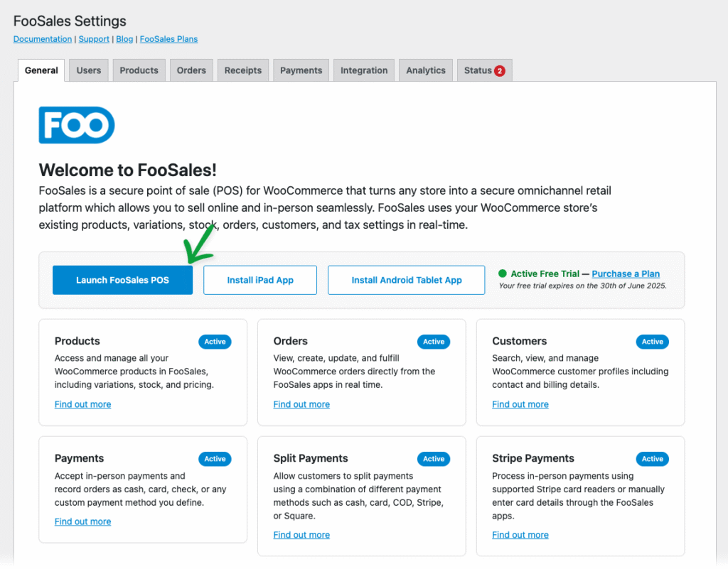Visit the Blog link
The height and width of the screenshot is (569, 728).
pos(124,39)
